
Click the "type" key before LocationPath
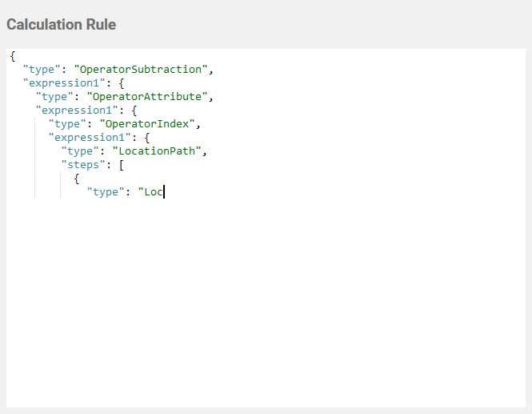80,151
